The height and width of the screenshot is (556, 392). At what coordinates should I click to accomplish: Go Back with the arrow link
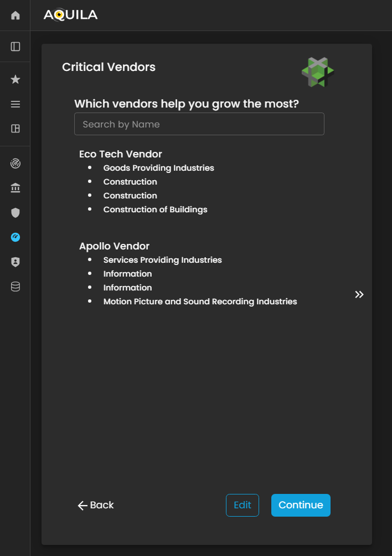96,505
